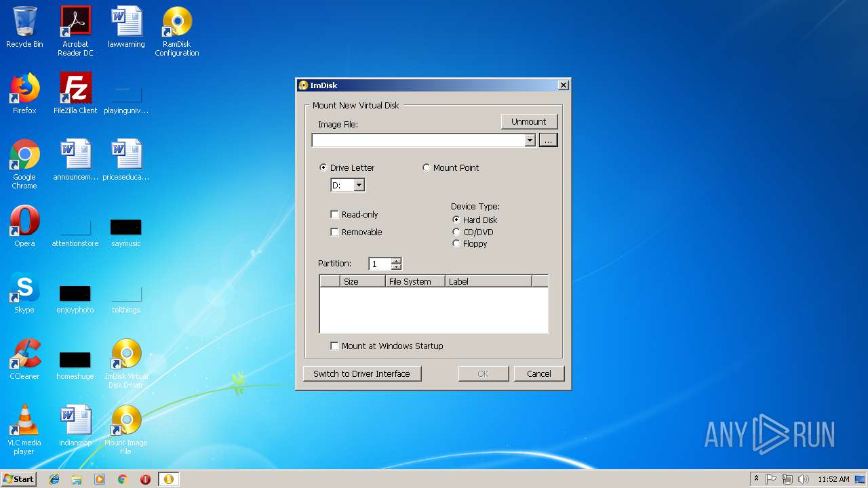
Task: Click Switch to Driver Interface button
Action: [361, 373]
